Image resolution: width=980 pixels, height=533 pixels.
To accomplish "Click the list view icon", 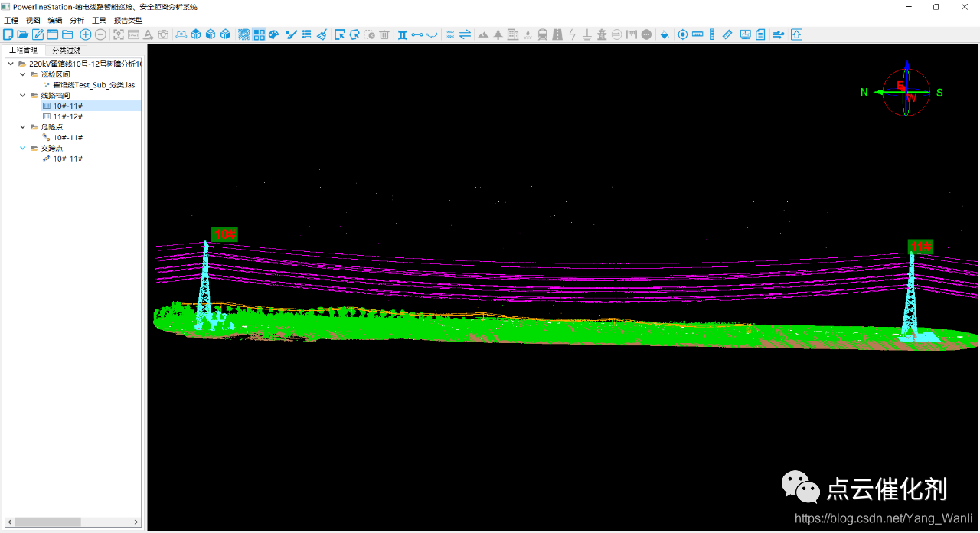I will pos(306,34).
